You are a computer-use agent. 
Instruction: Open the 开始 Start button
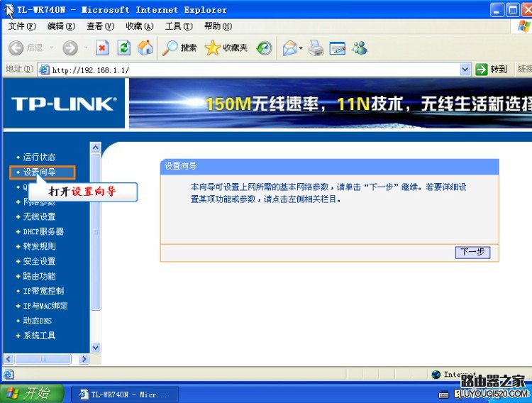[32, 394]
